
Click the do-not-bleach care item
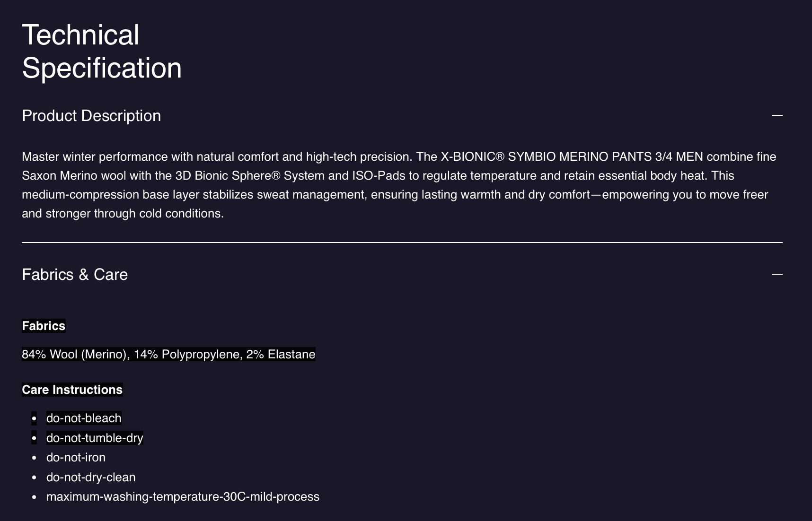pos(84,418)
